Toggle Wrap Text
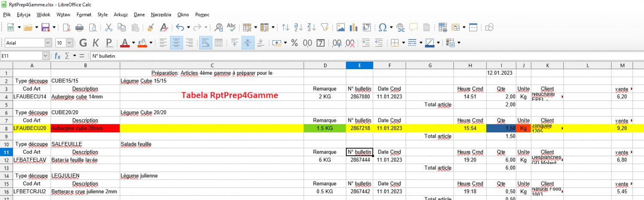The height and width of the screenshot is (200, 644). (205, 43)
